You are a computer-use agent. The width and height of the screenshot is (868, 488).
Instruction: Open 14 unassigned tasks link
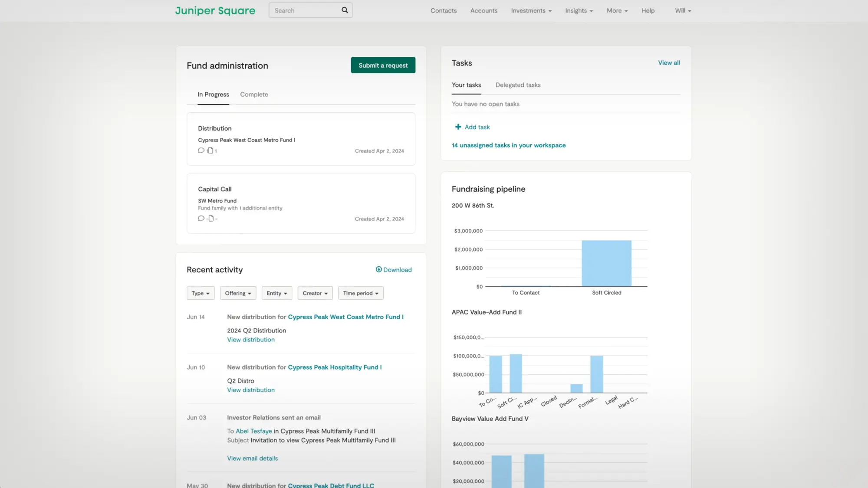pos(508,145)
